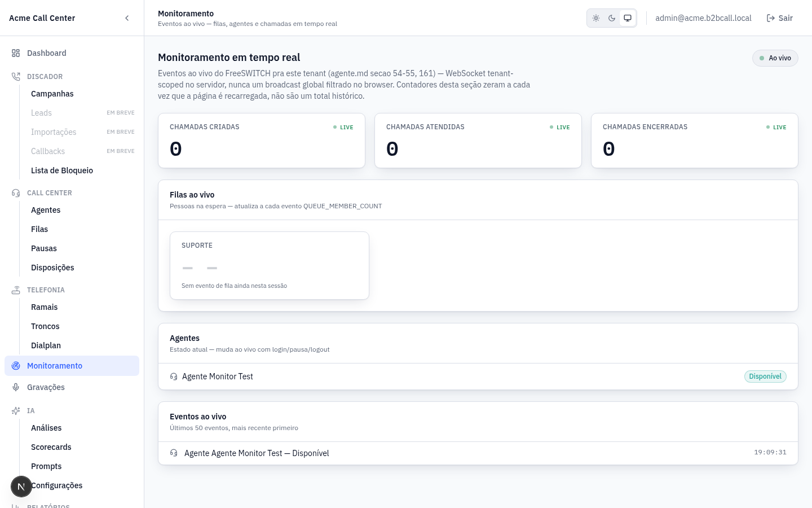The height and width of the screenshot is (508, 812).
Task: Open the Dashboard grid icon
Action: (x=16, y=53)
